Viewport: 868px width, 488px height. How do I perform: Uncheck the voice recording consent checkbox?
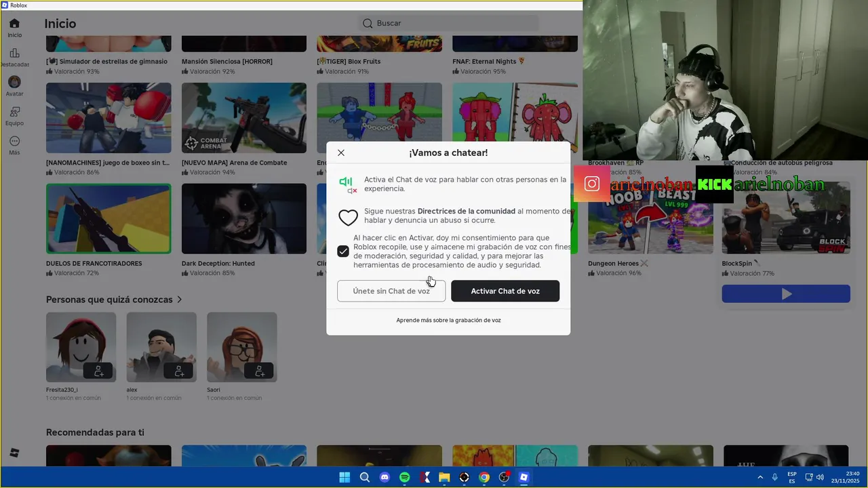(x=343, y=251)
